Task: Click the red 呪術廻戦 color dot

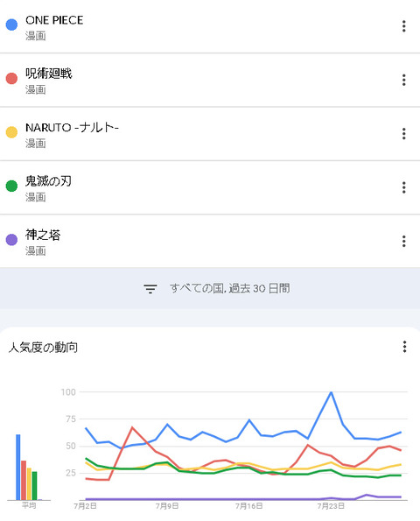Action: pos(11,79)
